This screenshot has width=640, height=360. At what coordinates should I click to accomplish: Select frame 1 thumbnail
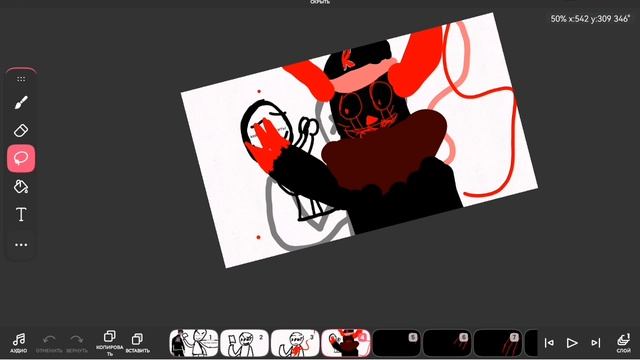[194, 343]
